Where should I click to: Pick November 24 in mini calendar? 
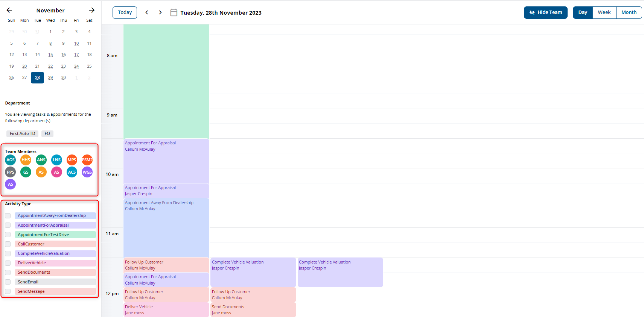[76, 66]
